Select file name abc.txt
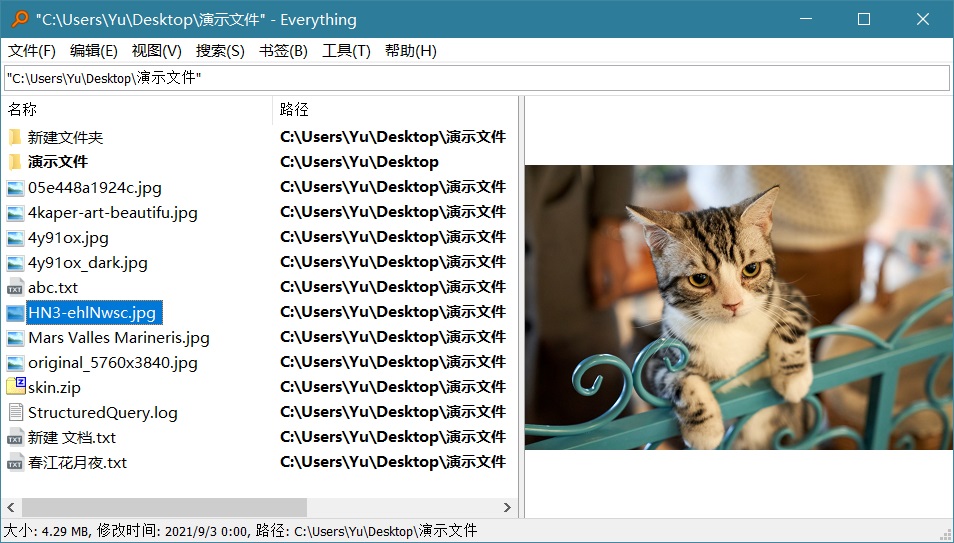Image resolution: width=954 pixels, height=543 pixels. 53,287
